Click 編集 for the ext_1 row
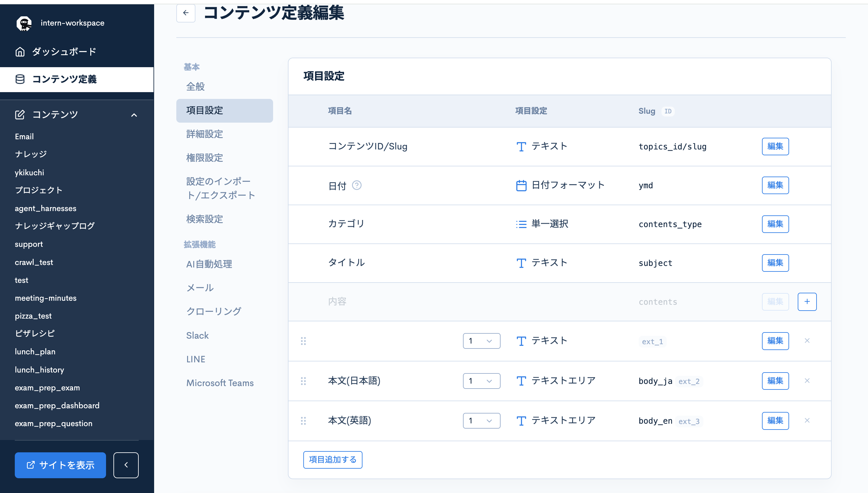The width and height of the screenshot is (868, 493). 775,341
